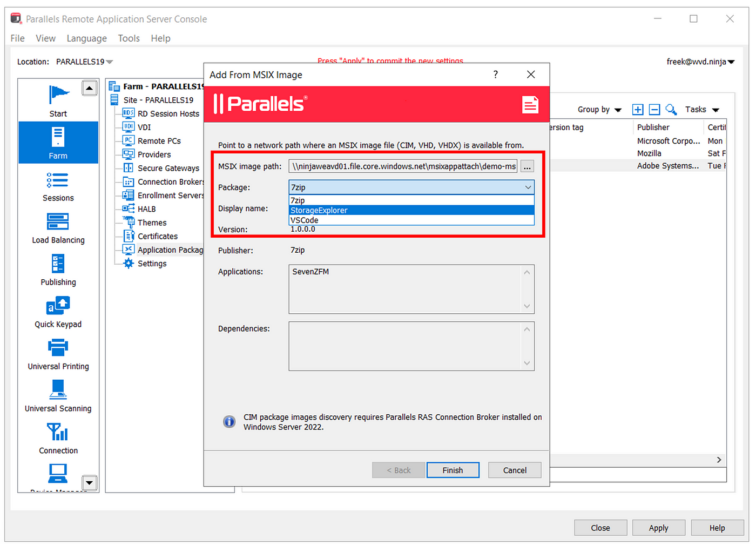Click the magnifier Search icon in toolbar

tap(671, 110)
